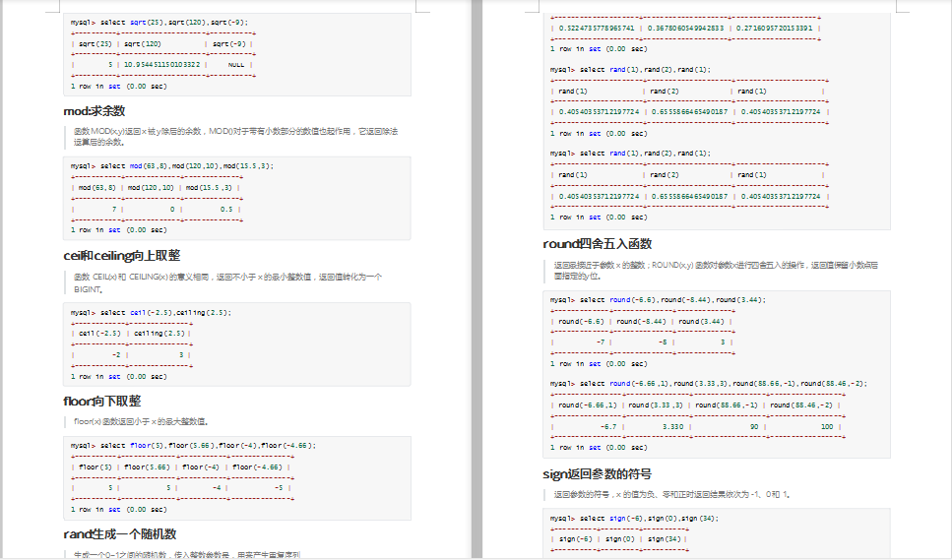952x560 pixels.
Task: Click the heading "ceil和ceiling向上取整"
Action: coord(121,256)
